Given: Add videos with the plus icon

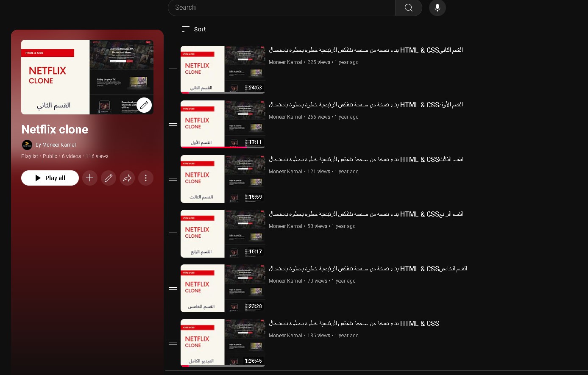Looking at the screenshot, I should 90,178.
